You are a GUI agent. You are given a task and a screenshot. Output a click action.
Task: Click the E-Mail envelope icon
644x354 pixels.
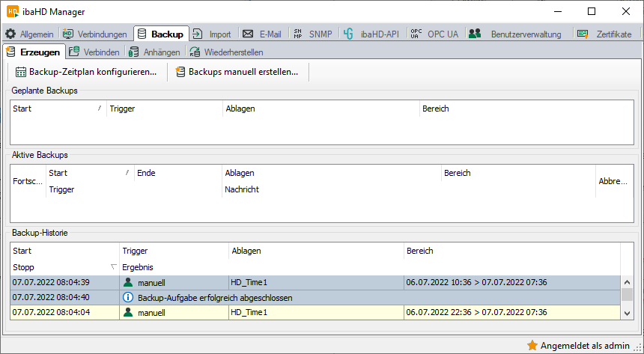(x=248, y=34)
